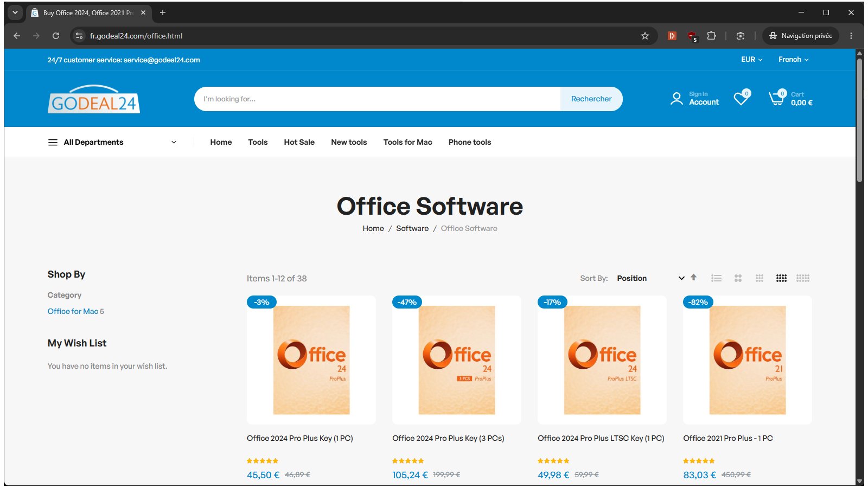Screen dimensions: 868x488
Task: Click the star rating under Office 2024 Pro Plus Key (1 PC)
Action: click(263, 461)
